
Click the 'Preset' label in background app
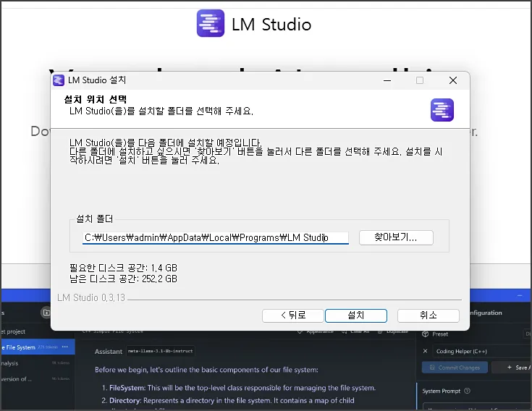click(440, 334)
